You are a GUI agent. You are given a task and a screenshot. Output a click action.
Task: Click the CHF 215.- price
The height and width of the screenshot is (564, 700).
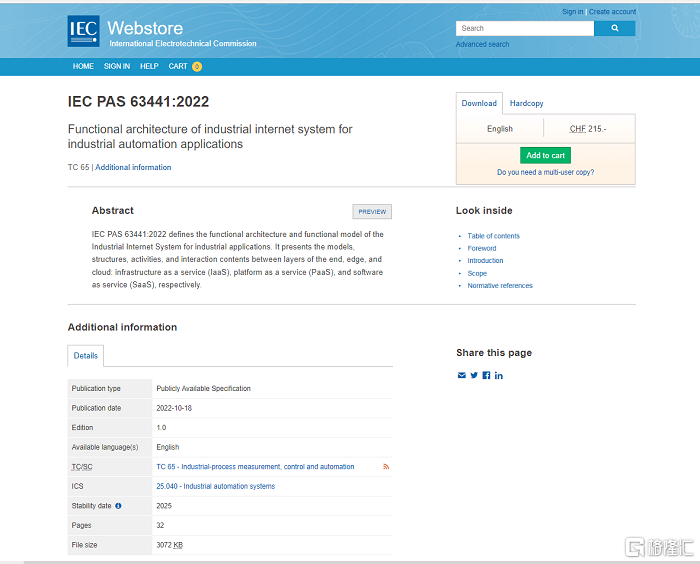pos(588,129)
